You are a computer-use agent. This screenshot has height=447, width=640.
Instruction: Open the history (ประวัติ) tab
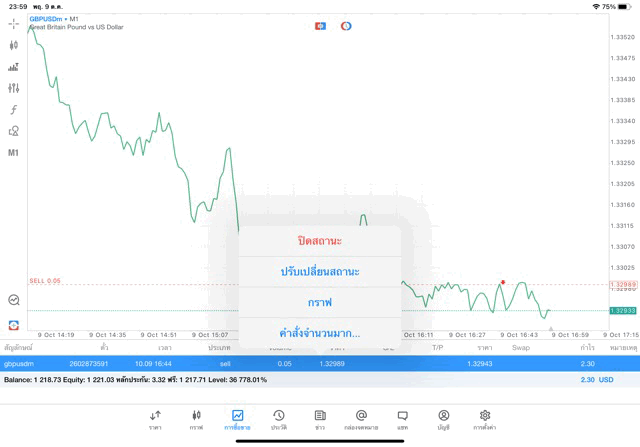[x=278, y=419]
